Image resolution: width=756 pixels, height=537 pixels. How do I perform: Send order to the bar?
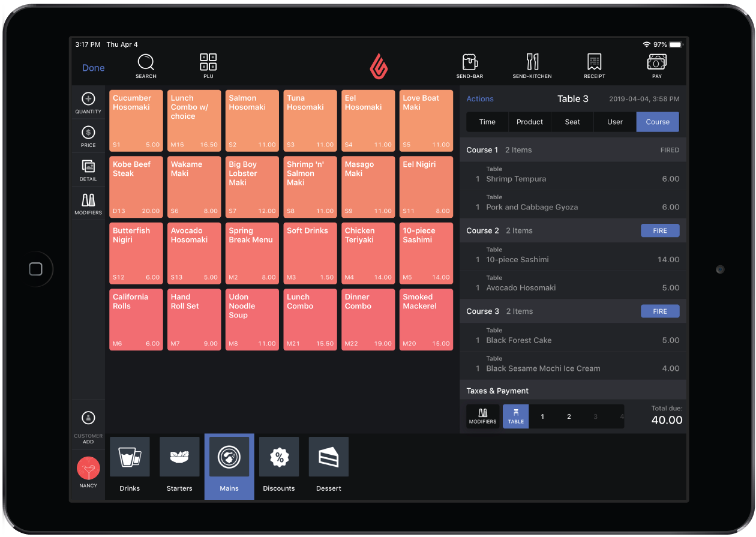click(x=469, y=66)
